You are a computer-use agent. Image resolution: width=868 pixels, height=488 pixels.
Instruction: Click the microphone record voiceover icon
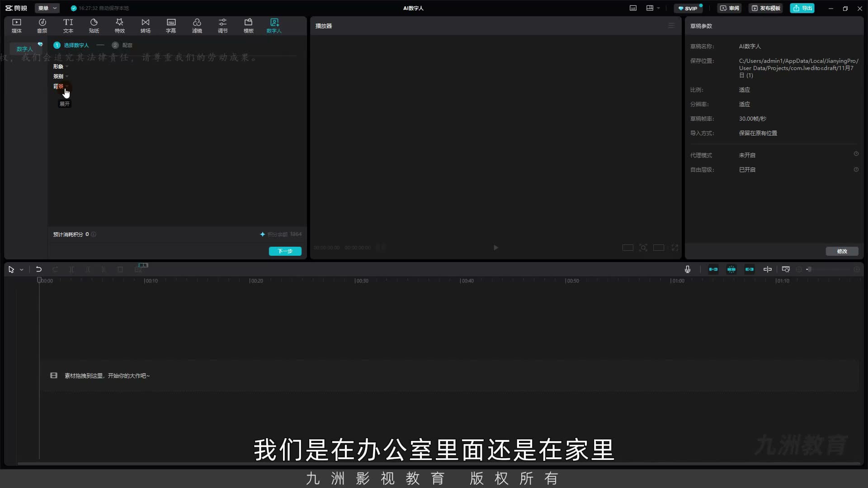click(688, 269)
